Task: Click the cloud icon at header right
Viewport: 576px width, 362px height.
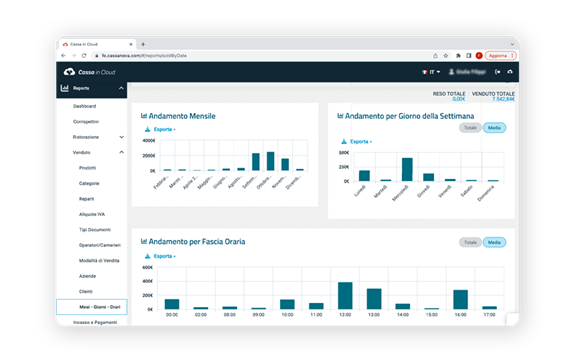Action: (x=510, y=72)
